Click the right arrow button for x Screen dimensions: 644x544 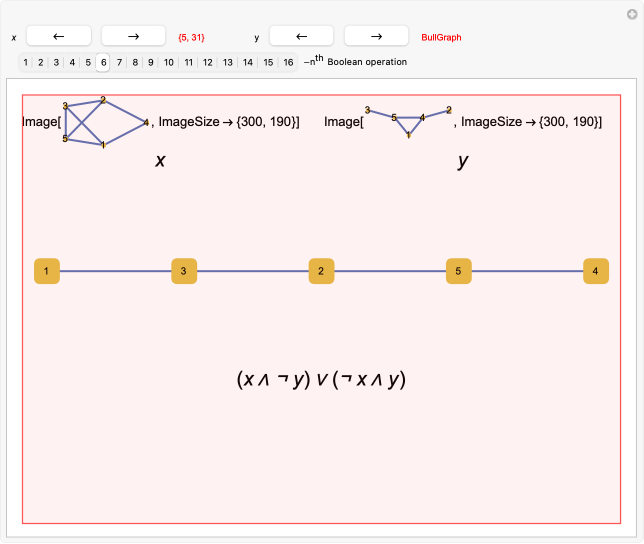pos(133,36)
